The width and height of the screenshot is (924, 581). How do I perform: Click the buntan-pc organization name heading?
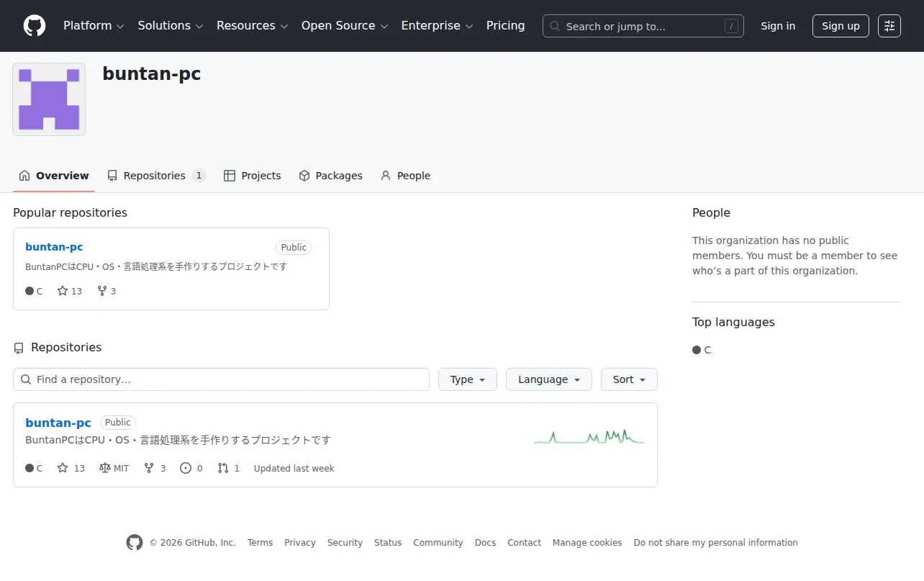point(151,73)
